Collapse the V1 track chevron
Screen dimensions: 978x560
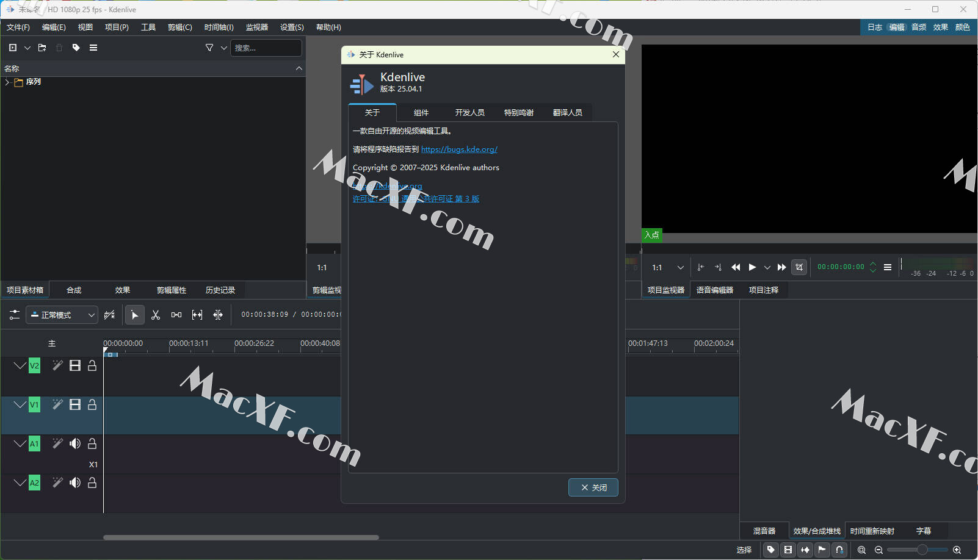click(x=20, y=404)
